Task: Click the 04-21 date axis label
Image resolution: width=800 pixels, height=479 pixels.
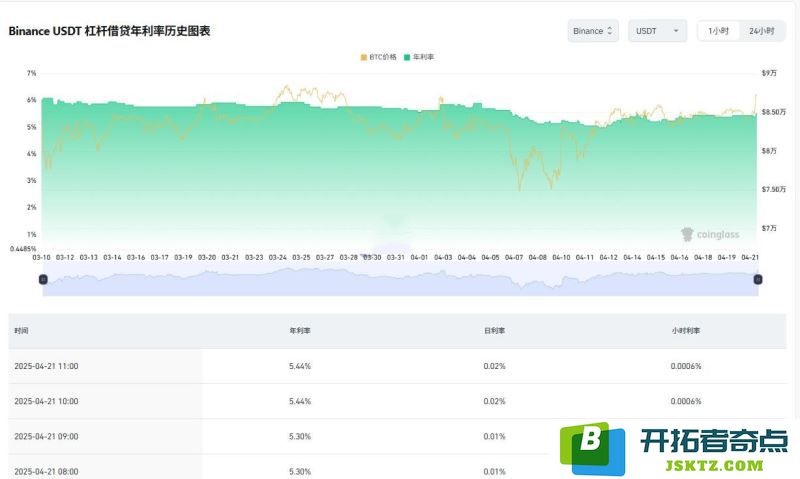Action: (x=750, y=258)
